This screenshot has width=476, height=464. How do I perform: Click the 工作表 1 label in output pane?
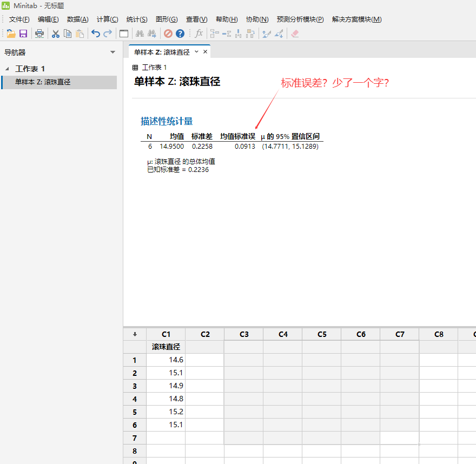pos(154,68)
